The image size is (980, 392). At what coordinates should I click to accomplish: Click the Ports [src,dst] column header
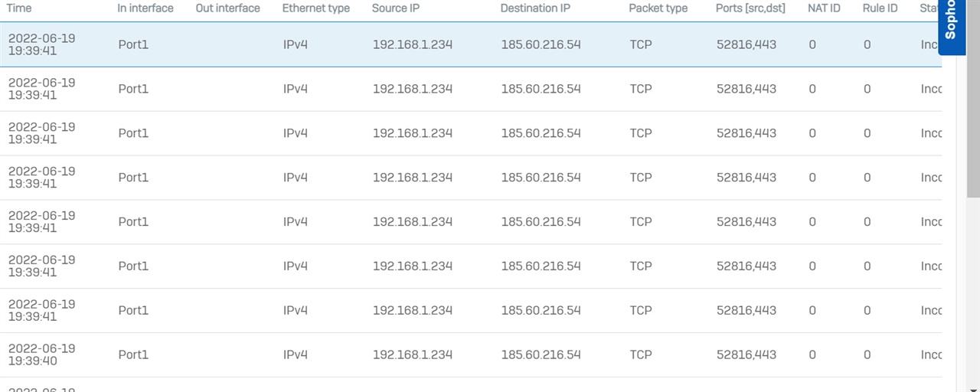752,8
